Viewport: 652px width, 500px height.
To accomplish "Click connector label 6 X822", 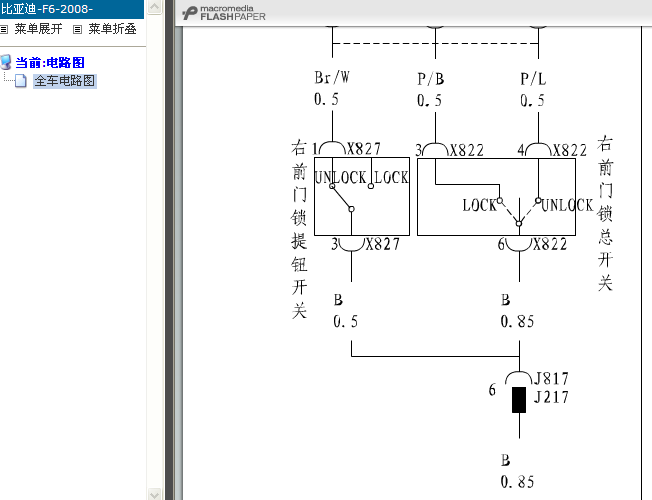I will [x=532, y=244].
